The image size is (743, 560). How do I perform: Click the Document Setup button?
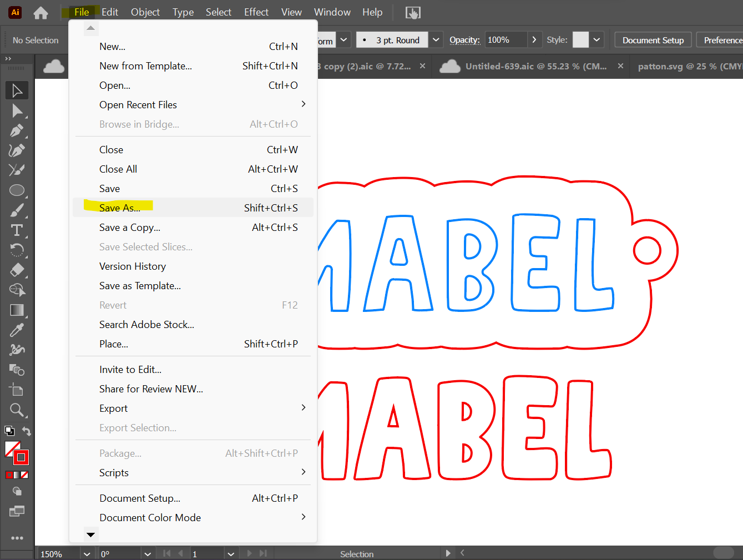653,40
